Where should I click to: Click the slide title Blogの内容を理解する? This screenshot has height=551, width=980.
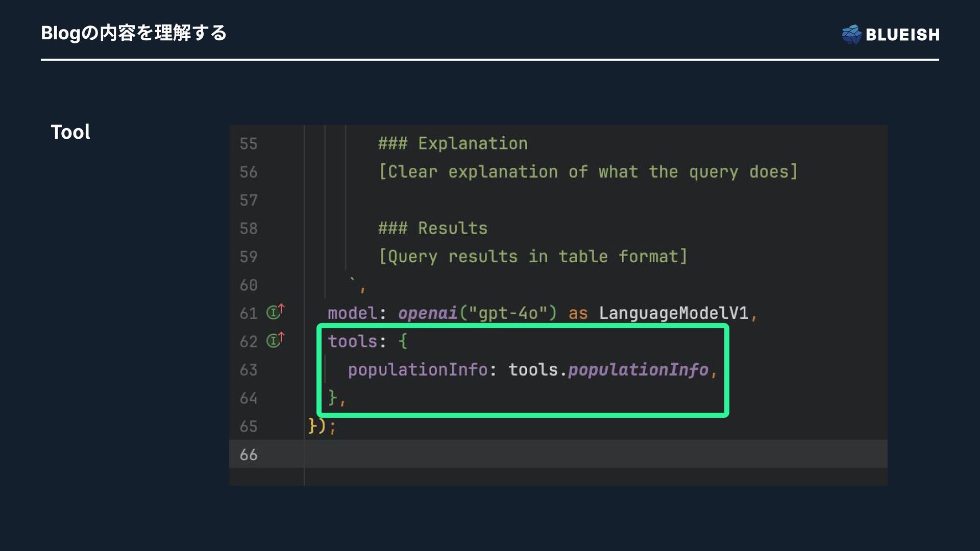click(x=134, y=33)
